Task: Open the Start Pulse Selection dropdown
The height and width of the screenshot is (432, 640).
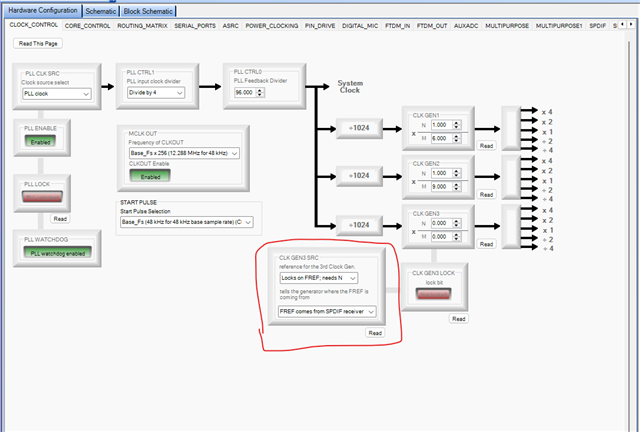Action: pyautogui.click(x=187, y=222)
